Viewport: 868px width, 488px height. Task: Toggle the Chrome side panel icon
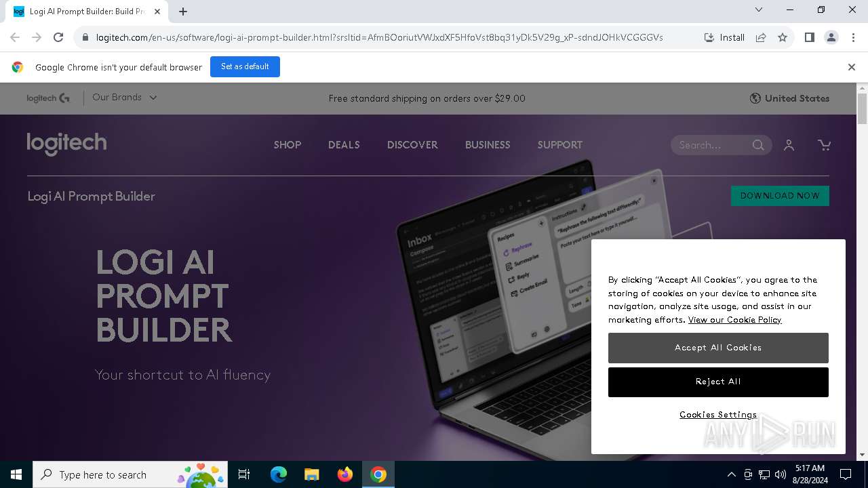809,37
